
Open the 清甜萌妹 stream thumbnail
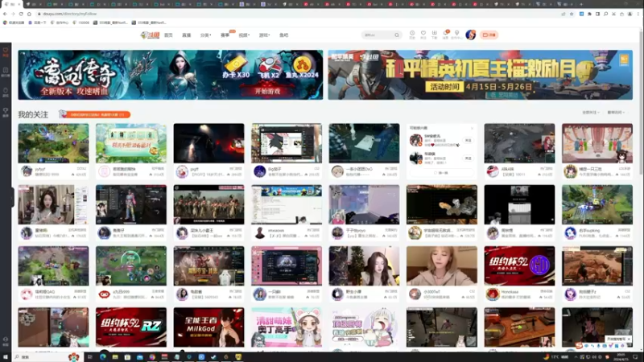[287, 327]
